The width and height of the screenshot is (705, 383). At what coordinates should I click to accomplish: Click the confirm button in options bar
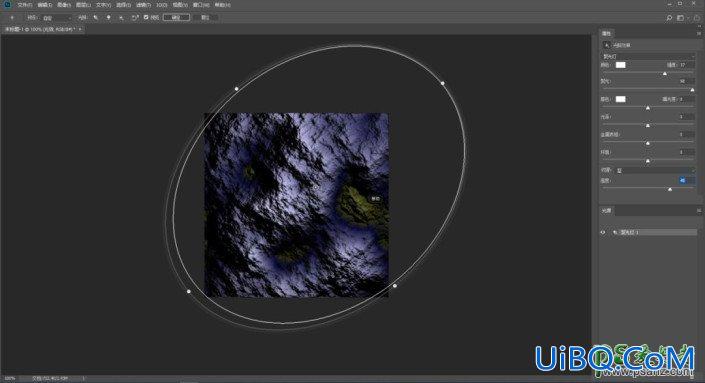176,18
